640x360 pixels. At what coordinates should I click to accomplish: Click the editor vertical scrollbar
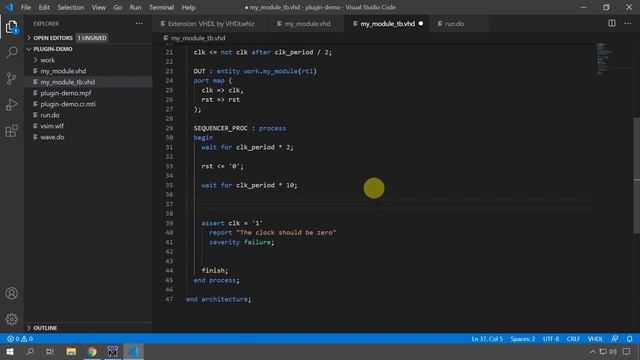[x=636, y=176]
